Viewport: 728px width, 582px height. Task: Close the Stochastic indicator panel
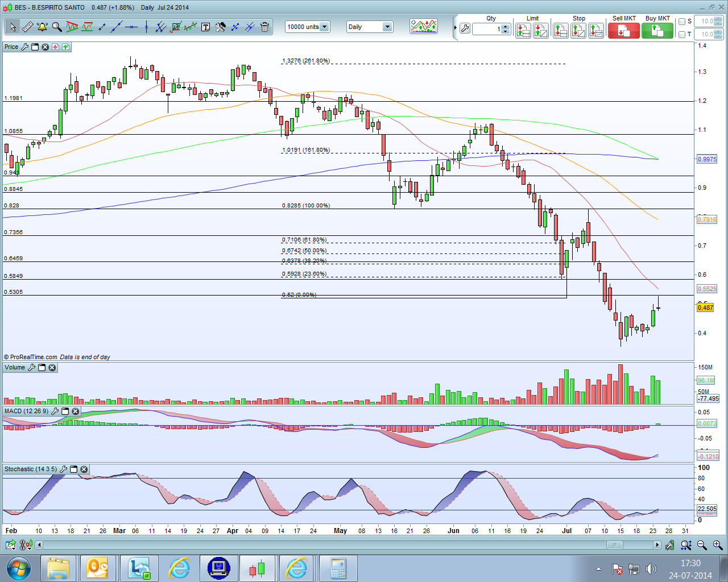point(84,469)
